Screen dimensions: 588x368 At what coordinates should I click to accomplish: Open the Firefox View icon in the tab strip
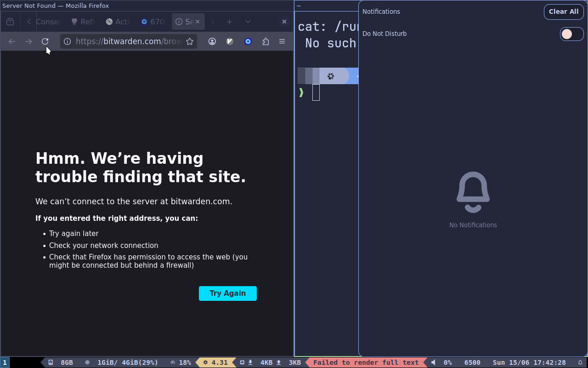coord(10,22)
